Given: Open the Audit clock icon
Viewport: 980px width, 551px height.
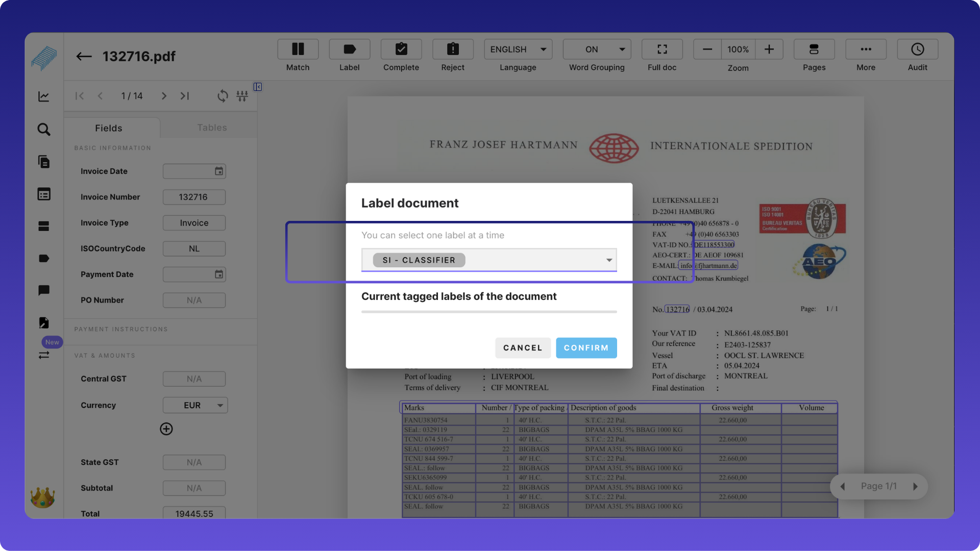Looking at the screenshot, I should pos(917,49).
